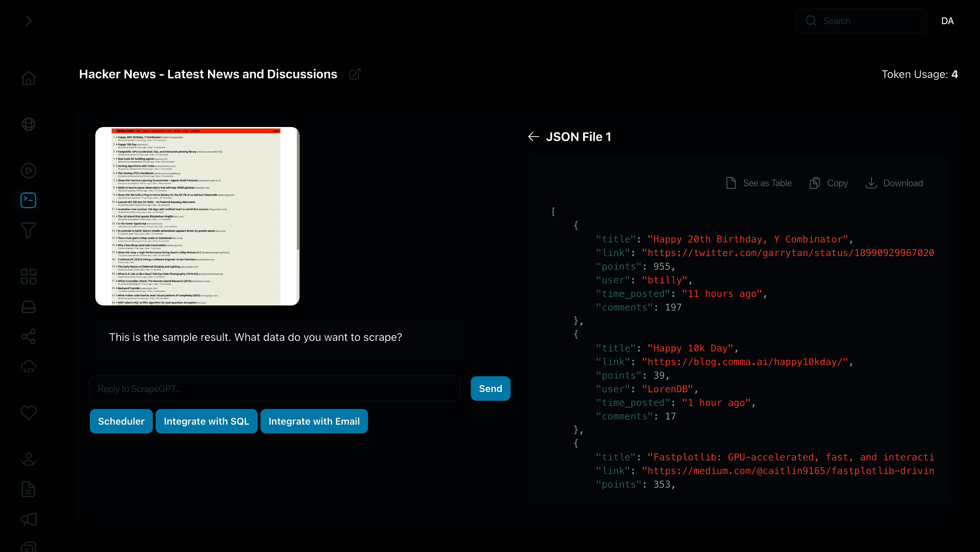Image resolution: width=980 pixels, height=552 pixels.
Task: Open the Hacker News screenshot thumbnail
Action: [197, 216]
